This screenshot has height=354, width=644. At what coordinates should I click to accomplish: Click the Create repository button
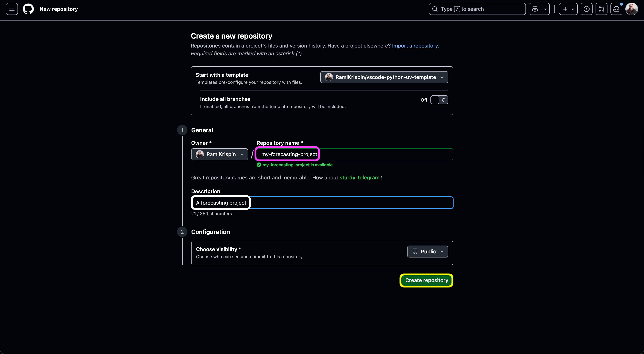pyautogui.click(x=427, y=280)
